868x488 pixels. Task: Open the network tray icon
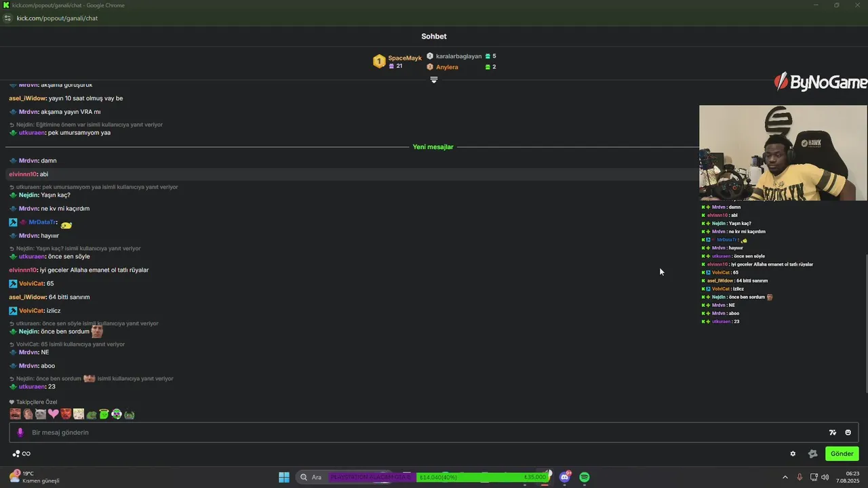(x=813, y=477)
